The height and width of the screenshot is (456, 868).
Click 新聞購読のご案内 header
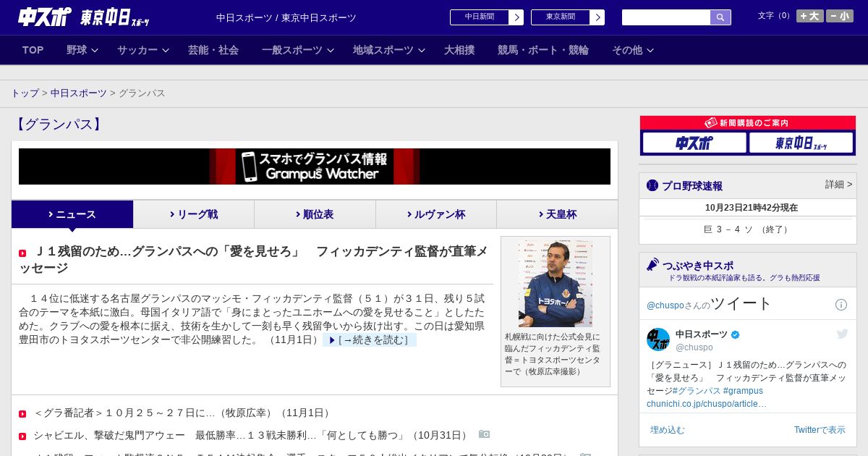pos(748,123)
